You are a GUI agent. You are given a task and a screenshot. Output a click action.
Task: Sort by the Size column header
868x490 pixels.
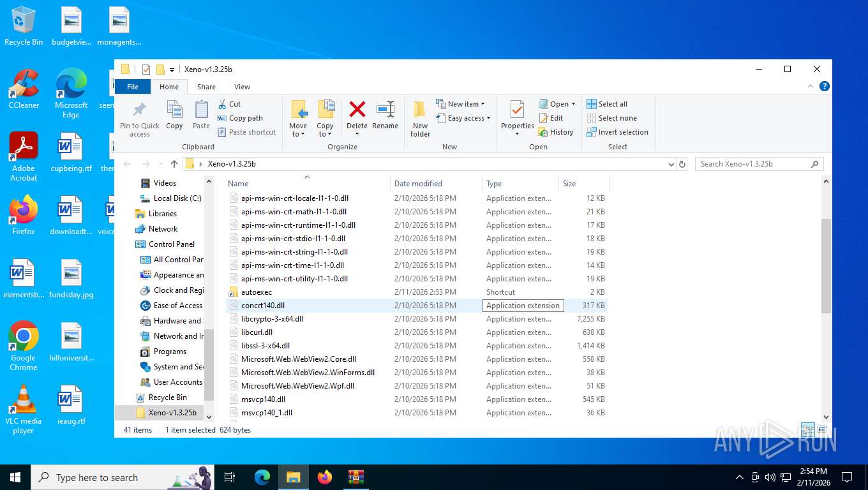tap(584, 184)
